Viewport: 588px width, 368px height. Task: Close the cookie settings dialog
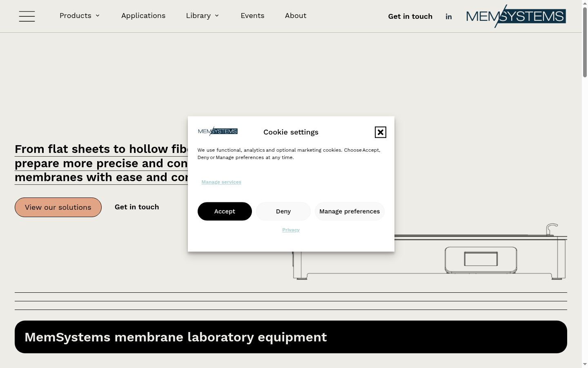coord(381,132)
